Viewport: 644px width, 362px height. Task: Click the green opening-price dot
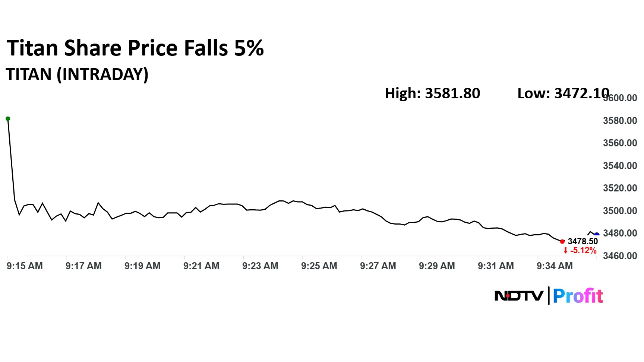click(8, 119)
